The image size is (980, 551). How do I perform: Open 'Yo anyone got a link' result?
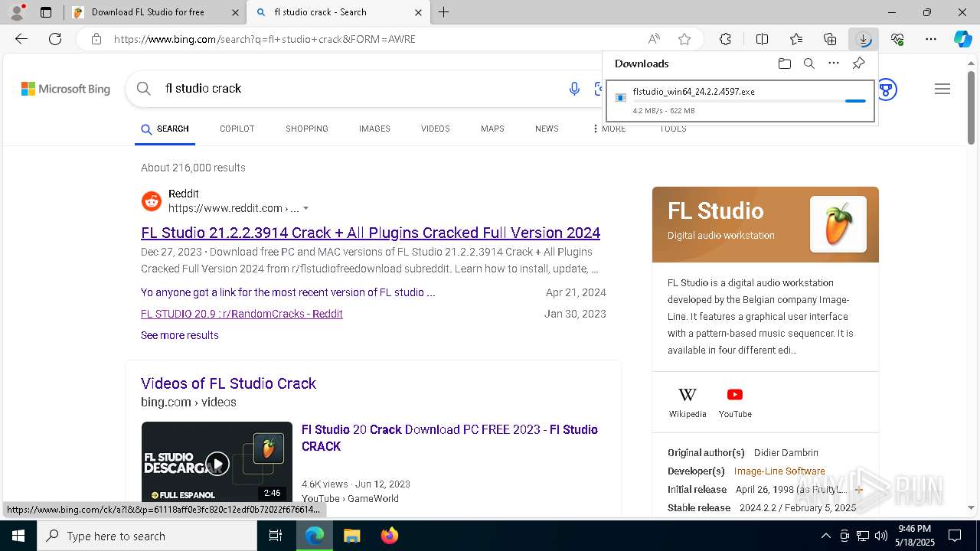coord(288,292)
